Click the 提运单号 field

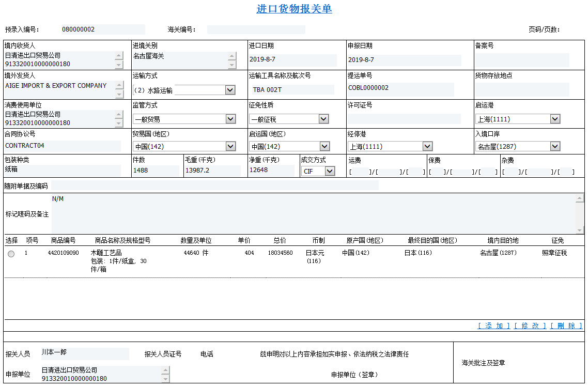click(400, 88)
